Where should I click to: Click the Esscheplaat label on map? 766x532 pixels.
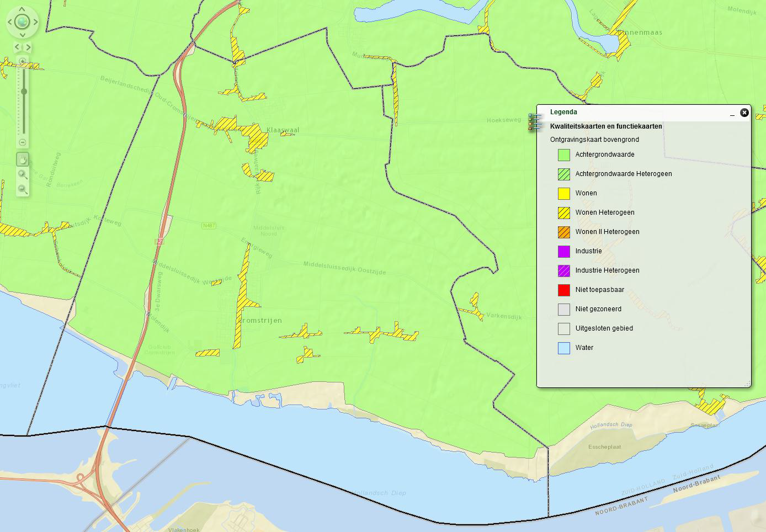[604, 447]
